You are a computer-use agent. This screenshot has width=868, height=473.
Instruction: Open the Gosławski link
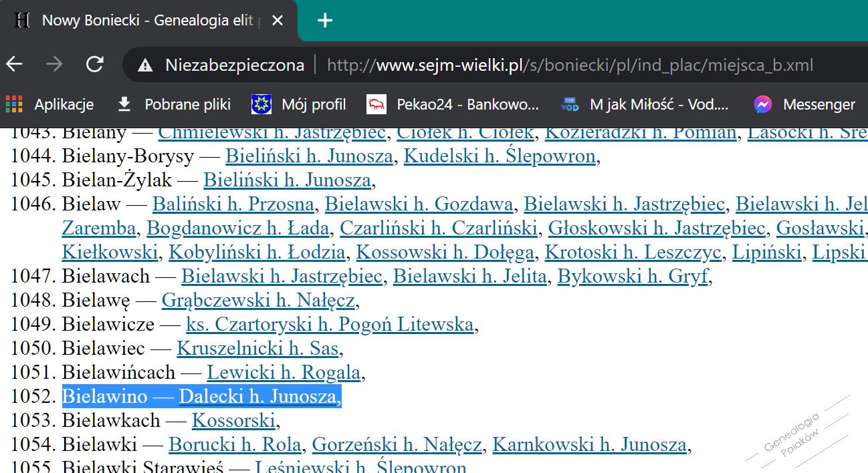pyautogui.click(x=820, y=228)
